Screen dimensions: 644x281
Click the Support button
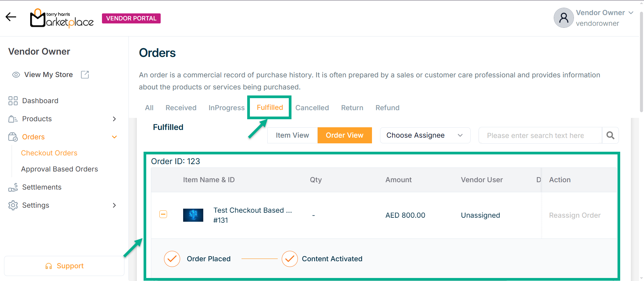tap(64, 266)
